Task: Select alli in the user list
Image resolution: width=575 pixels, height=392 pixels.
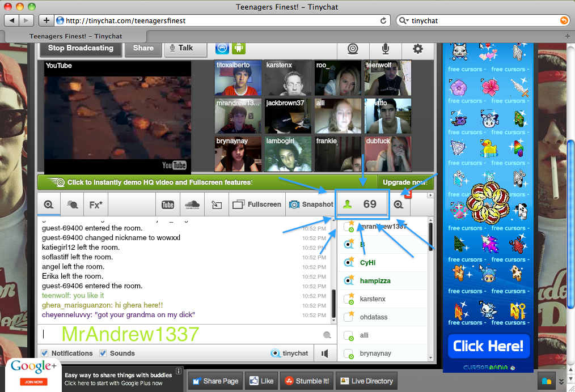Action: click(382, 335)
